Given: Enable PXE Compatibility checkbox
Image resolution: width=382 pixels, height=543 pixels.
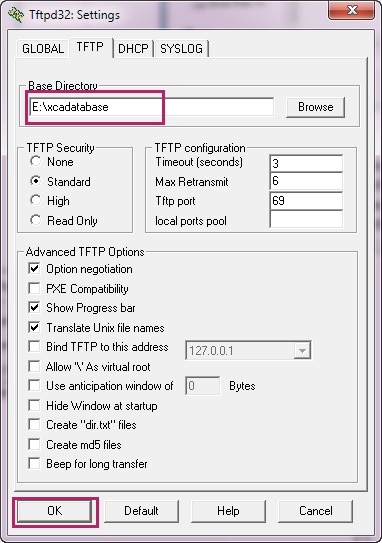Looking at the screenshot, I should [34, 288].
